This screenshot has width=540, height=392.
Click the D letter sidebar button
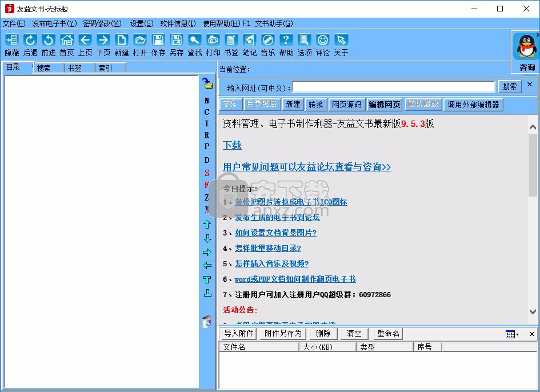207,160
